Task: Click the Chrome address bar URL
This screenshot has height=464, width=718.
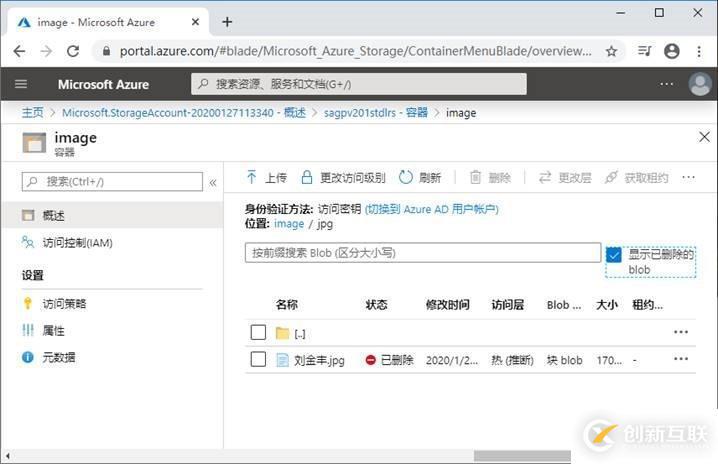Action: [355, 51]
